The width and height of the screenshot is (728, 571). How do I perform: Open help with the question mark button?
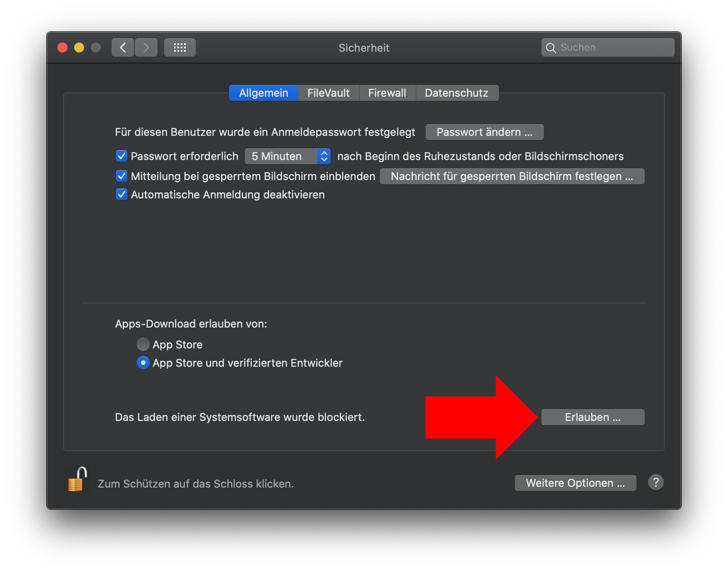656,483
